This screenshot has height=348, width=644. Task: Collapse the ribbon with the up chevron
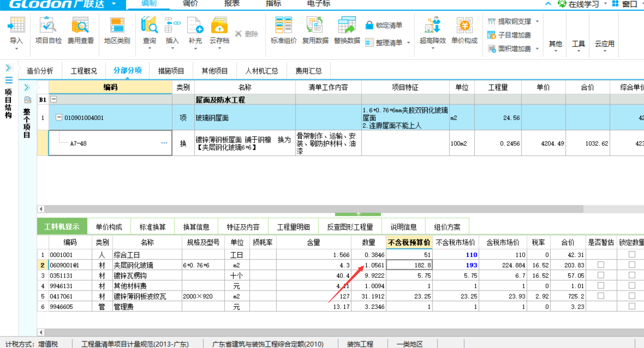pyautogui.click(x=548, y=4)
